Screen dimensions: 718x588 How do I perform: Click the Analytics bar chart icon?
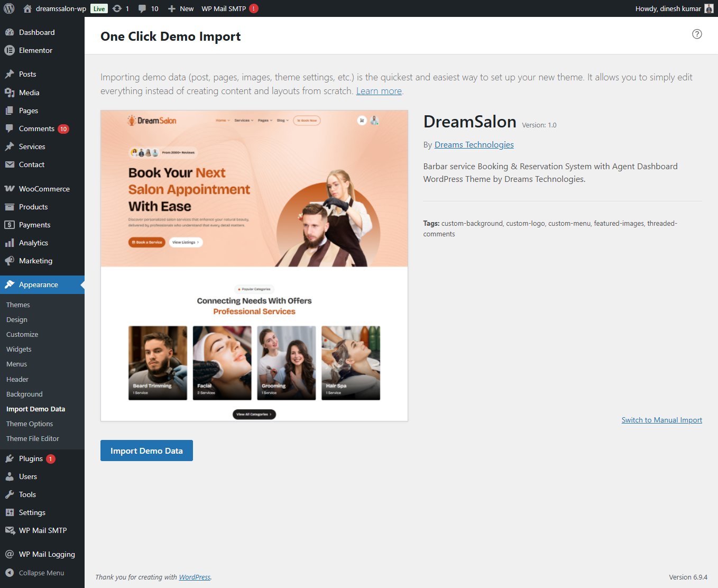point(10,243)
